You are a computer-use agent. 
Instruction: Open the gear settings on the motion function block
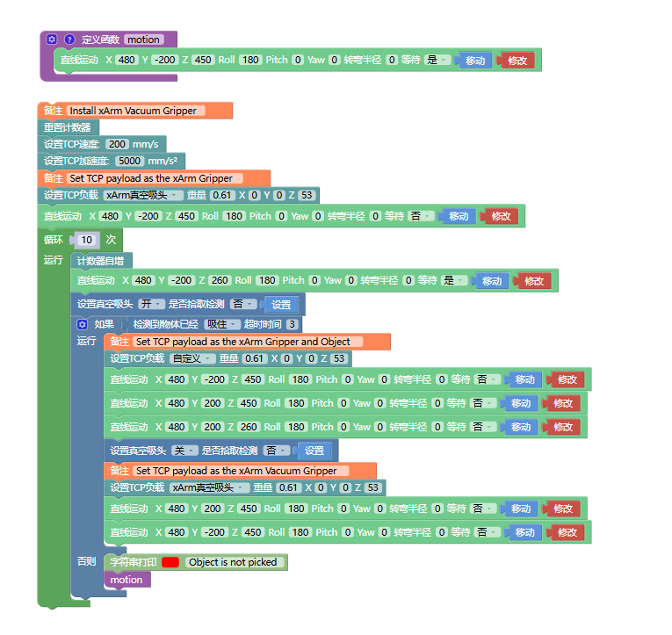coord(52,40)
